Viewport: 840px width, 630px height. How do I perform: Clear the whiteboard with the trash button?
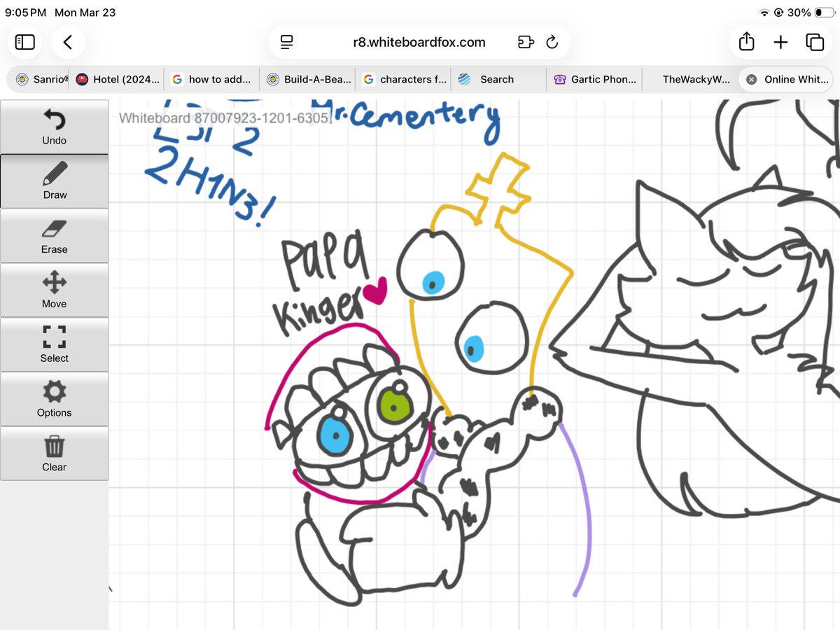[x=55, y=453]
